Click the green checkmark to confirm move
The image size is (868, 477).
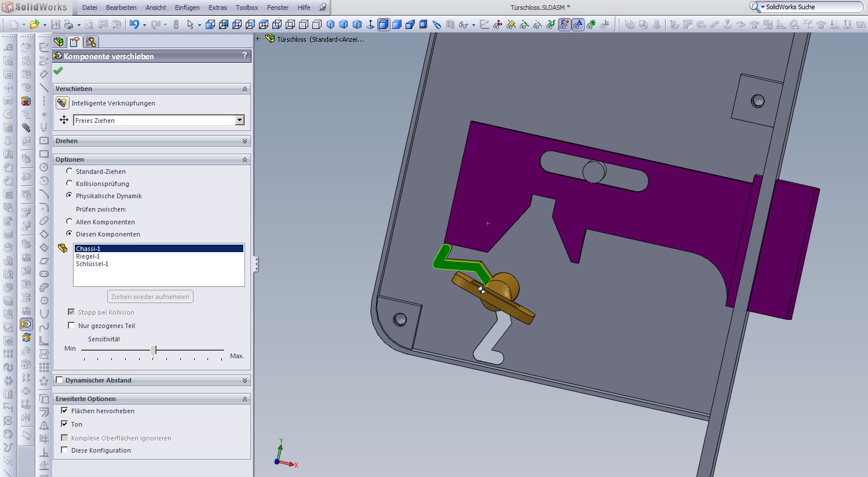click(x=58, y=71)
